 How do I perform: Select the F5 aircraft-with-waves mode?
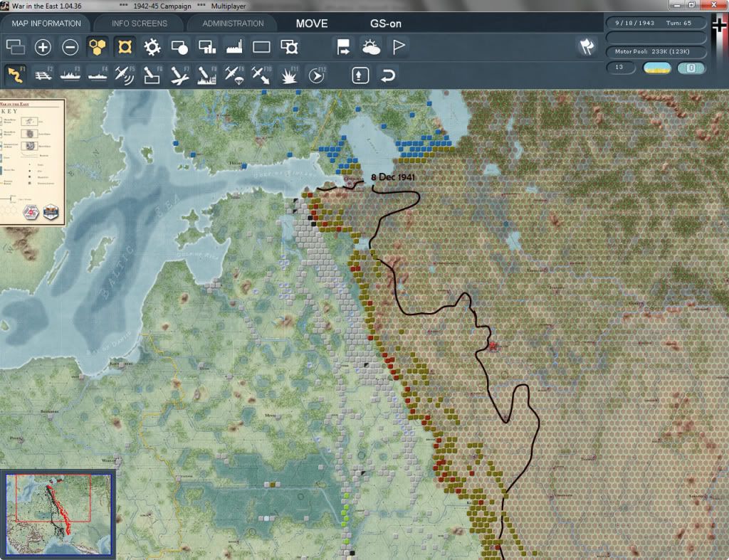[x=125, y=75]
